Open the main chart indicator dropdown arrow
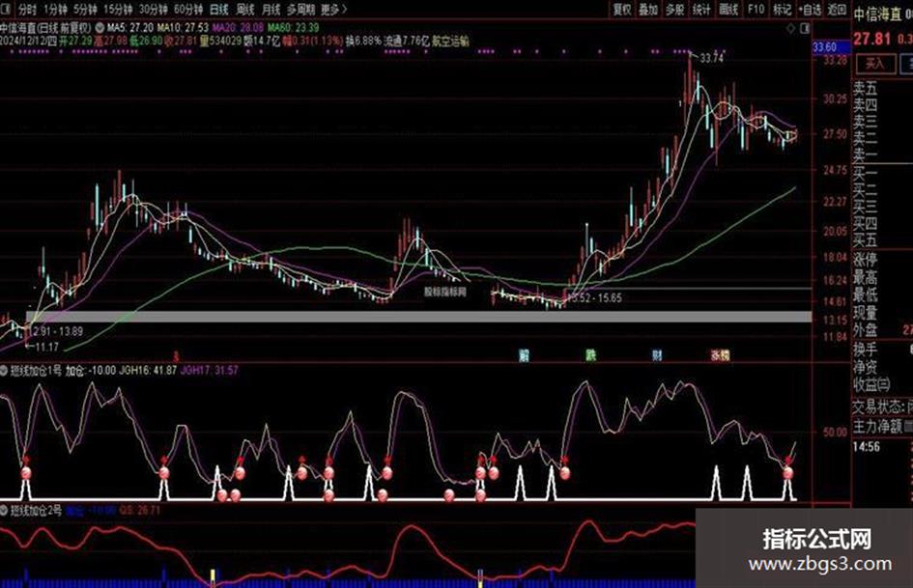Screen dimensions: 913x588 coord(100,27)
